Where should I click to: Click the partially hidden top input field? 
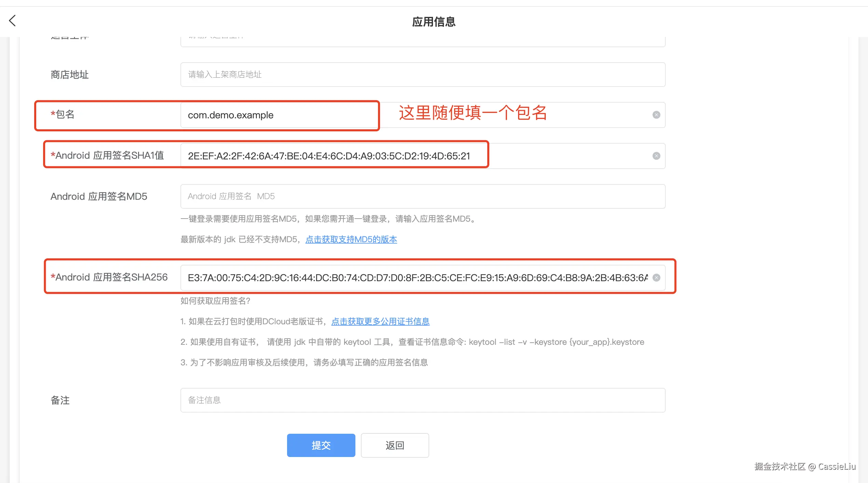tap(422, 41)
